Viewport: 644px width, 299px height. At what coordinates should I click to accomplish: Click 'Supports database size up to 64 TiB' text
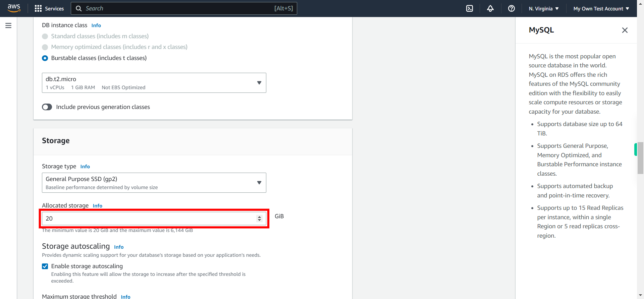pos(580,129)
